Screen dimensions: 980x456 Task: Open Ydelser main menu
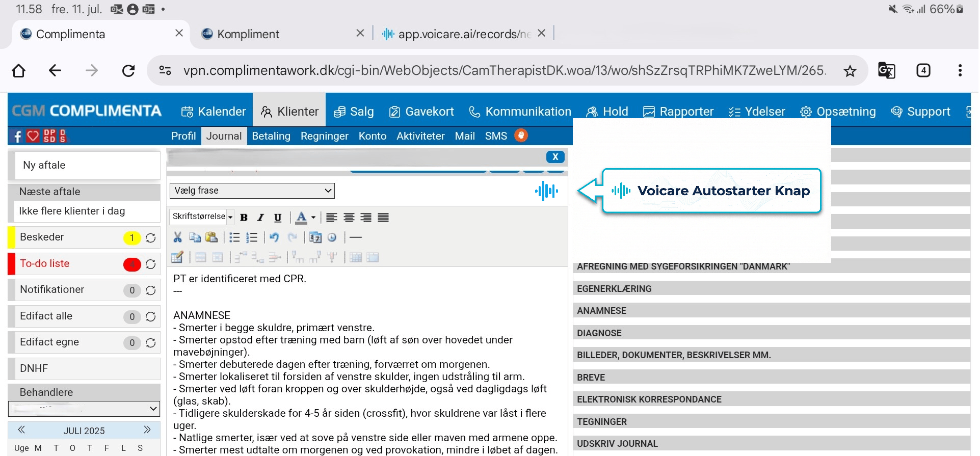tap(757, 112)
